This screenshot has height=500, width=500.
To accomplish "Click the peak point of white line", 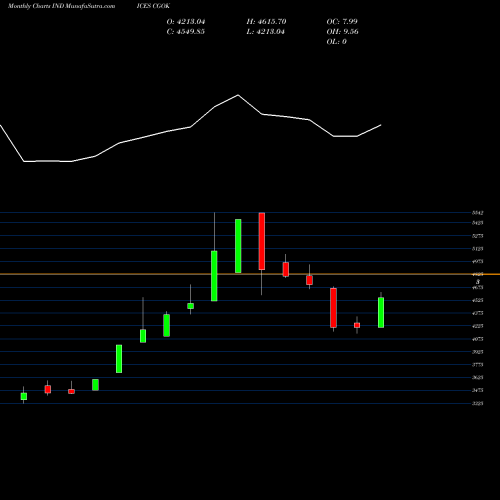I will [238, 95].
